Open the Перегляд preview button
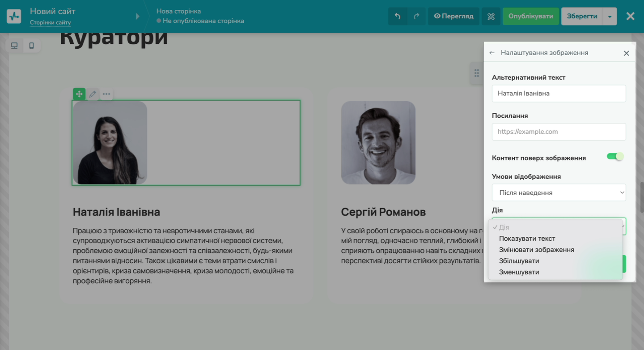This screenshot has height=350, width=644. (x=453, y=17)
